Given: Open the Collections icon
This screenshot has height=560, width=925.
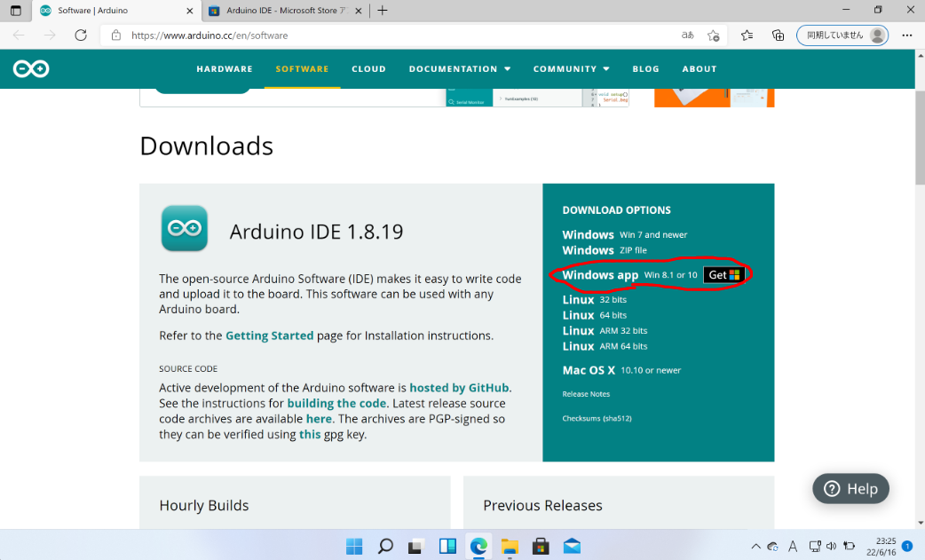Looking at the screenshot, I should click(x=779, y=35).
